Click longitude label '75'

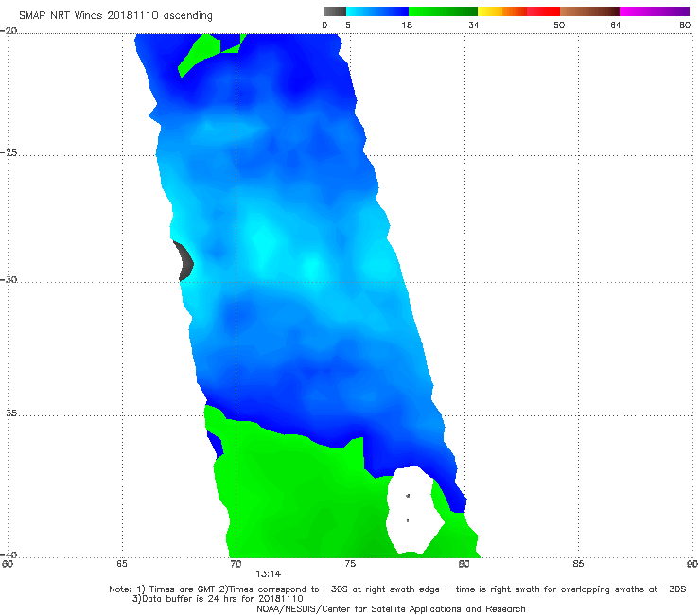350,564
